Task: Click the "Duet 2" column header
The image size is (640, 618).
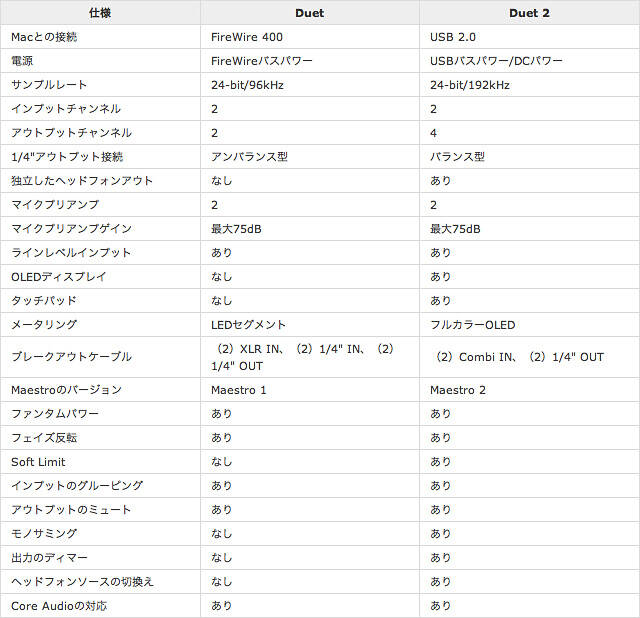Action: click(x=529, y=13)
